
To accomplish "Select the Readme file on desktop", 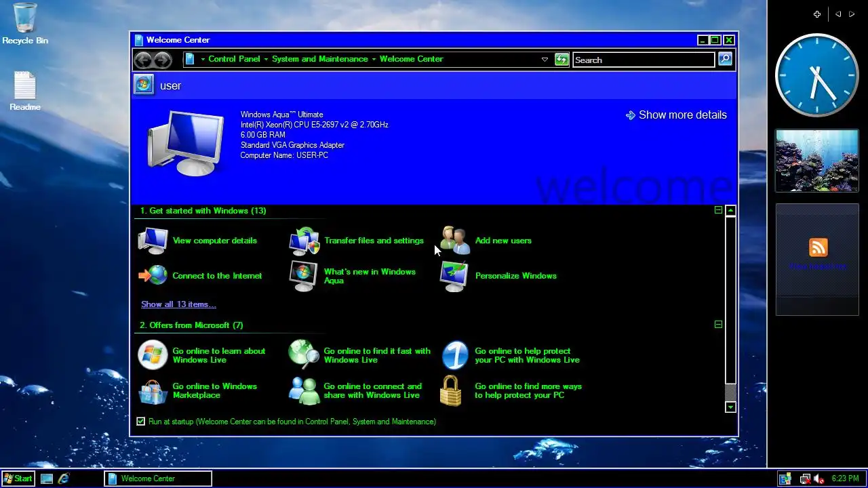I will [25, 91].
